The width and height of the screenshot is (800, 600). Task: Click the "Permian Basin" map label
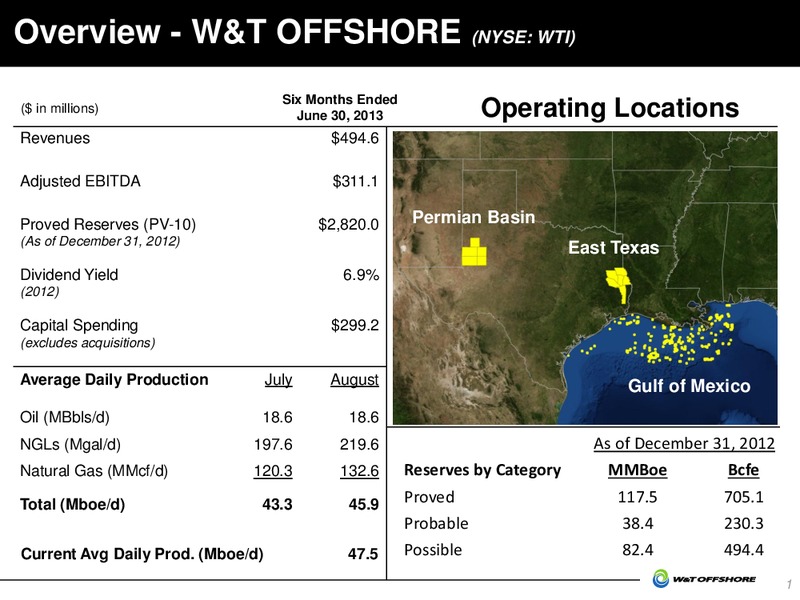point(473,217)
